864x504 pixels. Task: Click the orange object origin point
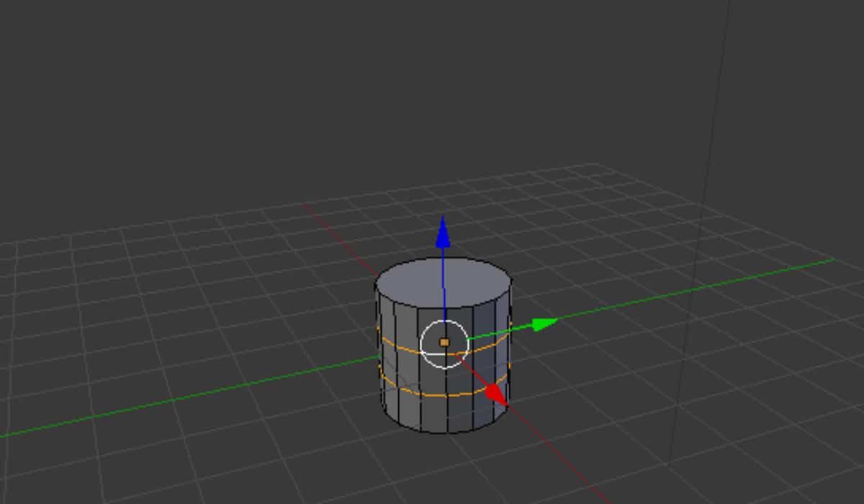point(444,342)
